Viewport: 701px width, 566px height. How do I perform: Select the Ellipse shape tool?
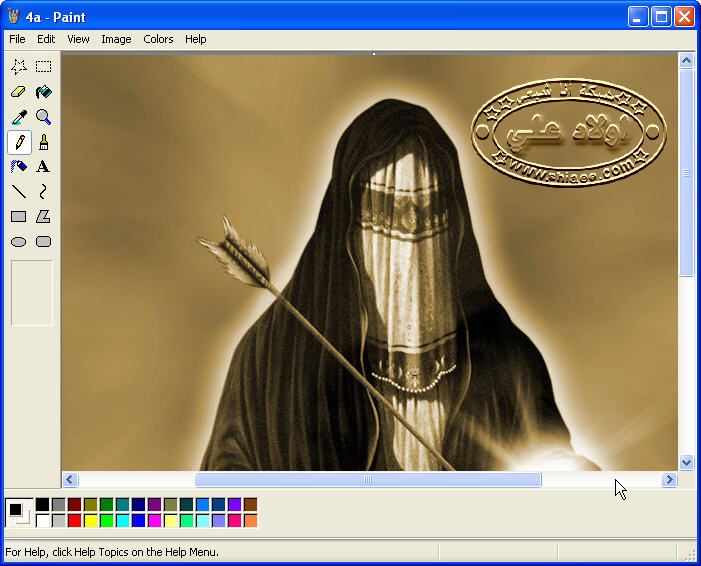19,242
